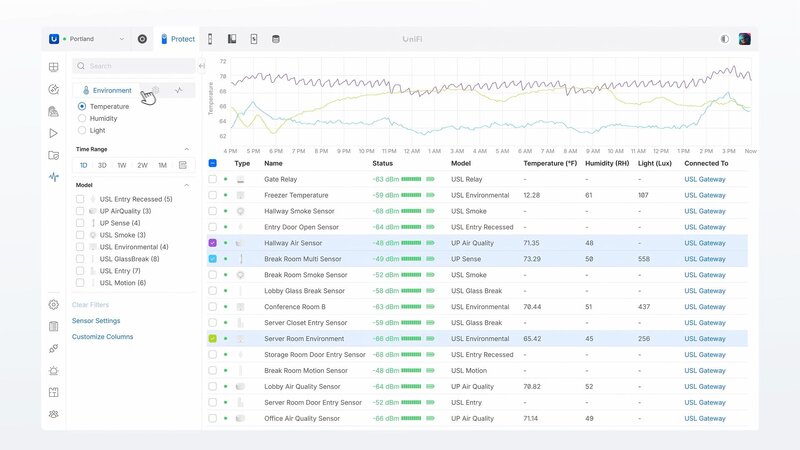Uncheck the Break Room Multi Sensor row

click(x=213, y=259)
